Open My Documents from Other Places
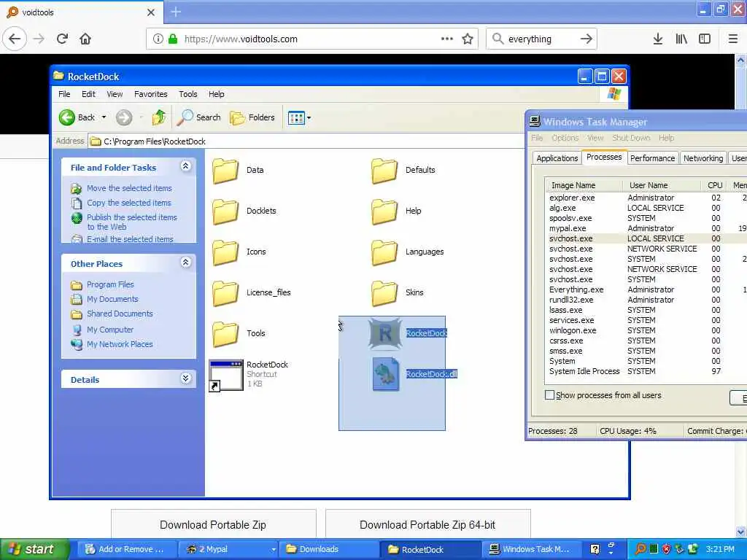The height and width of the screenshot is (560, 747). coord(112,299)
